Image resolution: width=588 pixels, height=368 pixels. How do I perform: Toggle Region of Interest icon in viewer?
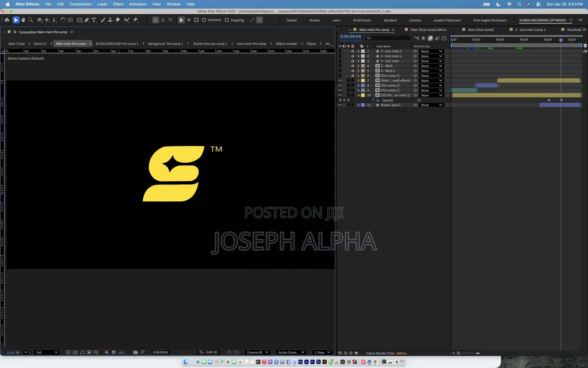[89, 352]
